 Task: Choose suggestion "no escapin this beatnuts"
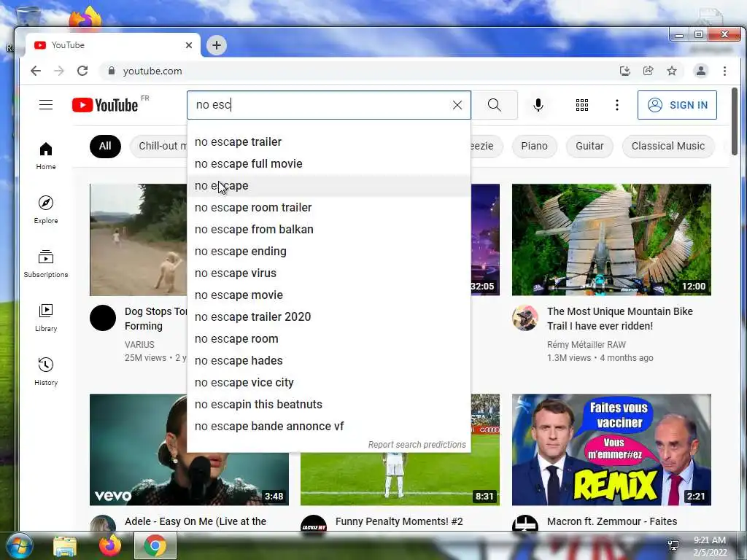click(x=329, y=405)
